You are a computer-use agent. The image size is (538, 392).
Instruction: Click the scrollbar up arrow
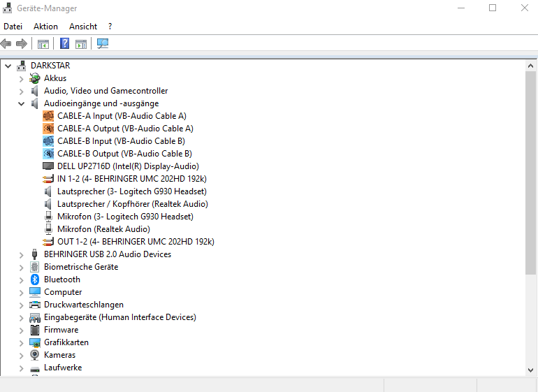pyautogui.click(x=530, y=66)
